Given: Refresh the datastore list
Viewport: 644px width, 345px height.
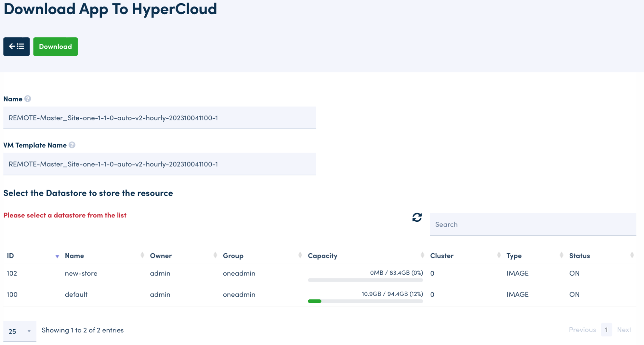Looking at the screenshot, I should tap(417, 218).
